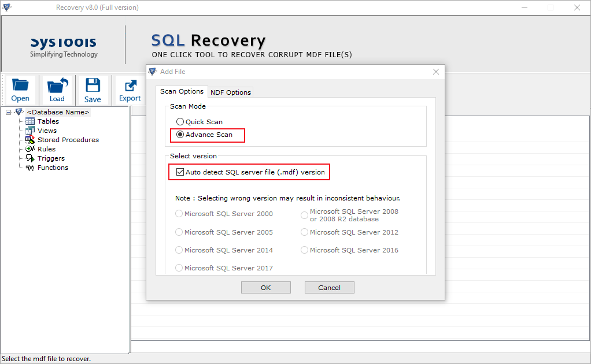
Task: Click the app icon in main title bar
Action: [6, 7]
